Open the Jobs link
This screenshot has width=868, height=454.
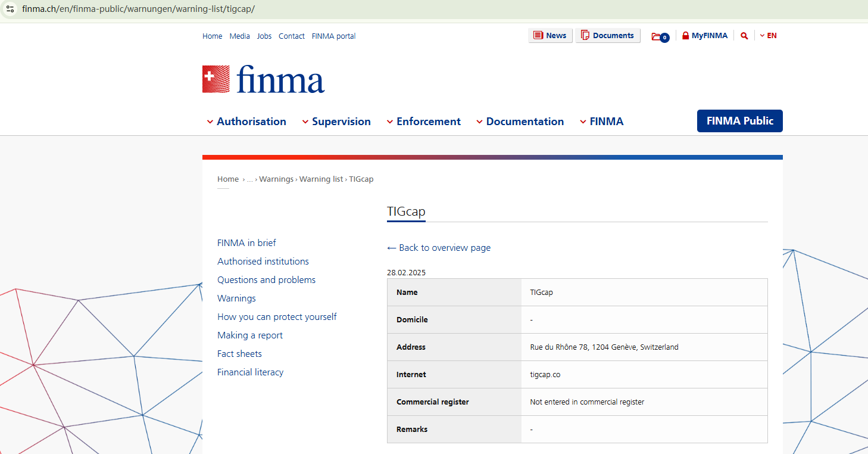click(x=264, y=36)
